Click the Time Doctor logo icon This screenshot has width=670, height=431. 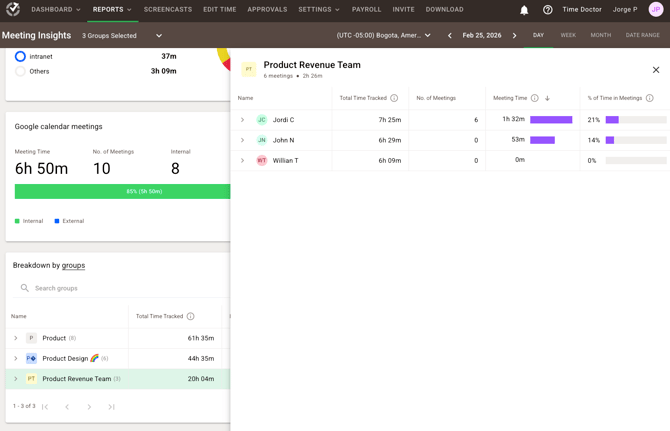tap(13, 9)
